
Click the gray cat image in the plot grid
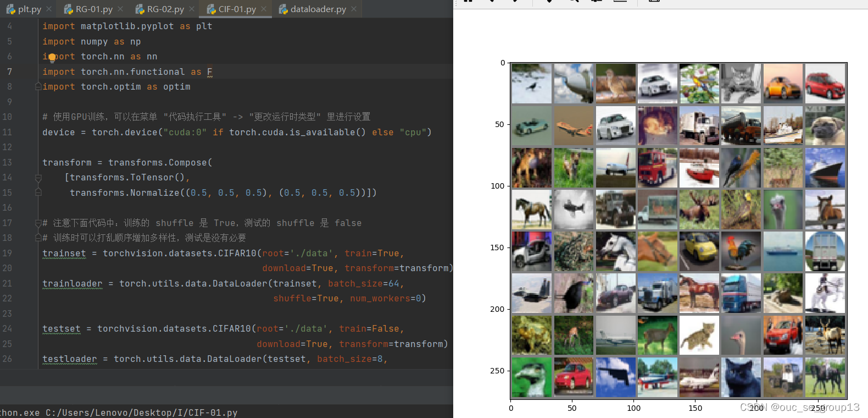741,83
